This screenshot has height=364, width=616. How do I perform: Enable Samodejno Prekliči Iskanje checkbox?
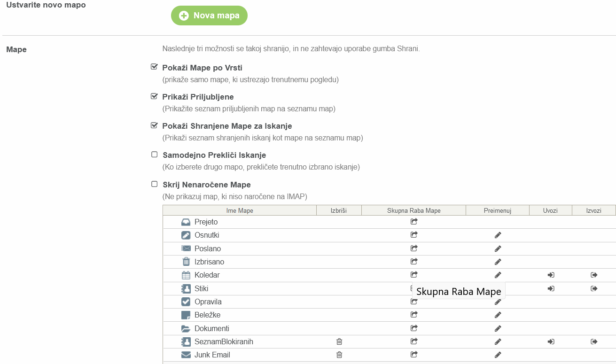pyautogui.click(x=154, y=155)
